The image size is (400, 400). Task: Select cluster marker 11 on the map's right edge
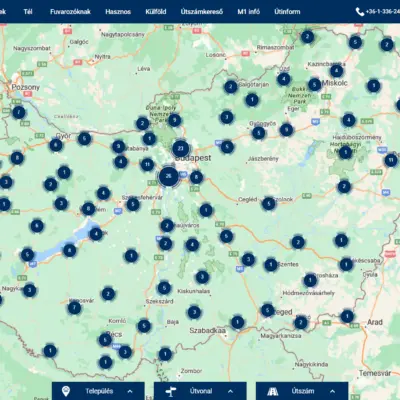pos(391,160)
